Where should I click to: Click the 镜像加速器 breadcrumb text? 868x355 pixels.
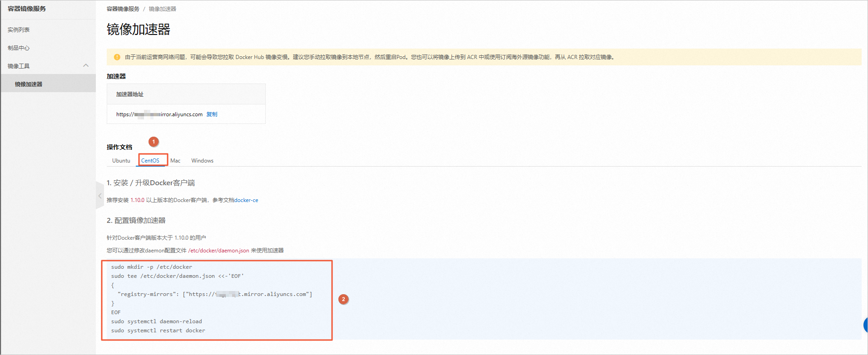coord(163,9)
